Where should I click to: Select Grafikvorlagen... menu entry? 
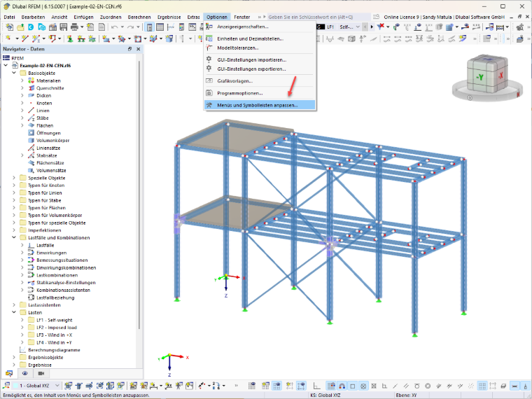(x=260, y=80)
